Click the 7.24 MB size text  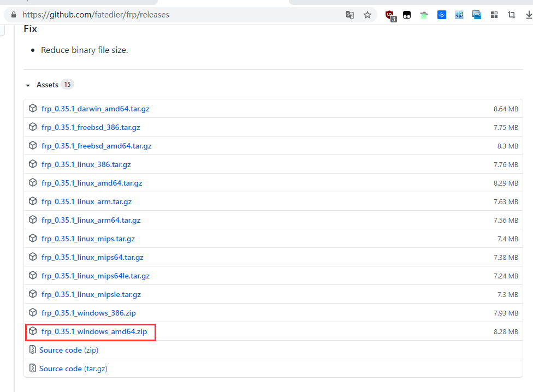(x=506, y=276)
